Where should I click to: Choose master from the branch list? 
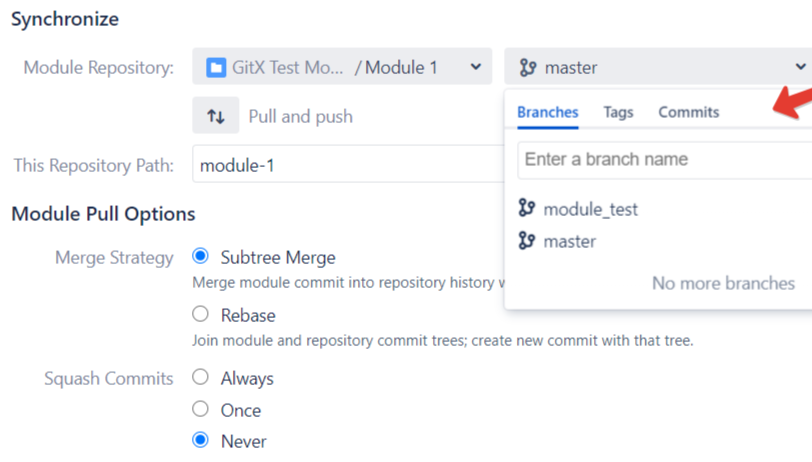[x=569, y=241]
